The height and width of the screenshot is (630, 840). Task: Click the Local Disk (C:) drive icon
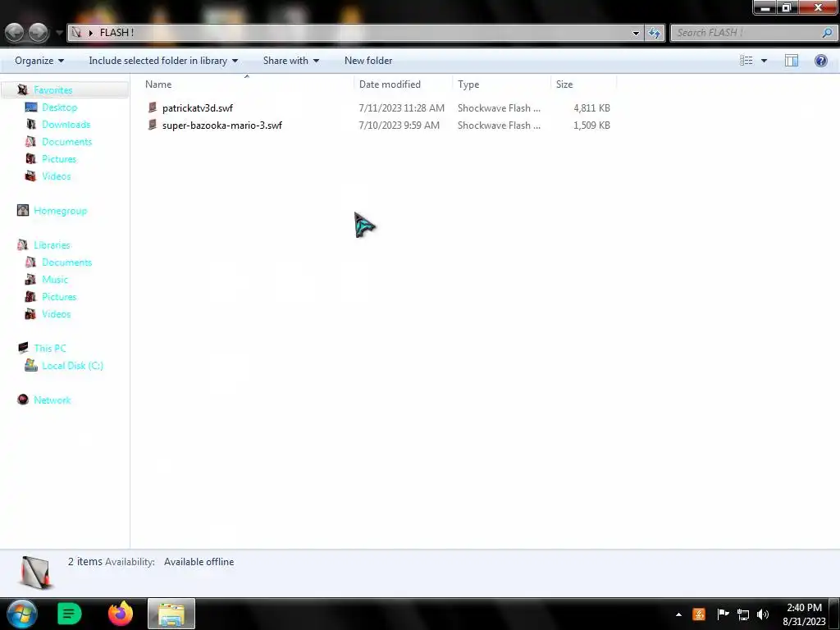coord(30,365)
